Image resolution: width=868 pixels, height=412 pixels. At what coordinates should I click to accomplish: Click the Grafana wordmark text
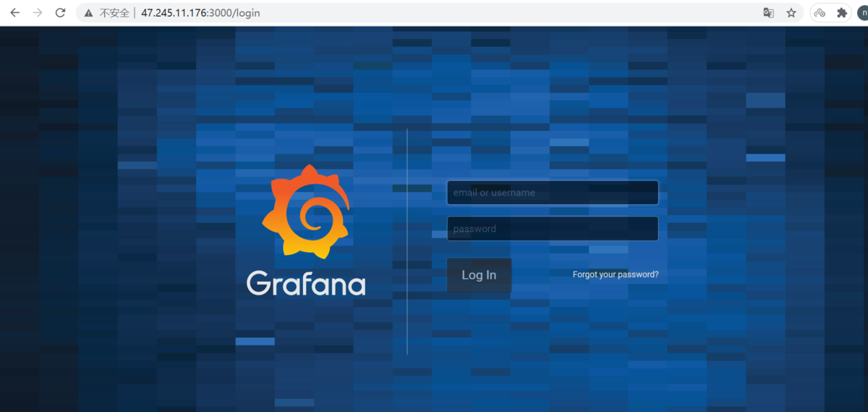(x=306, y=283)
